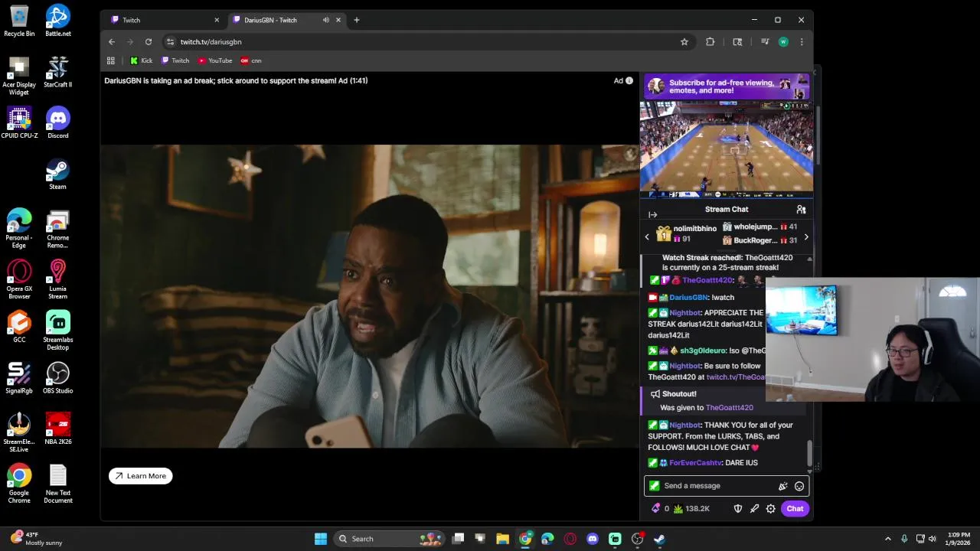Image resolution: width=980 pixels, height=551 pixels.
Task: Bookmark this page with the star icon
Action: tap(684, 41)
